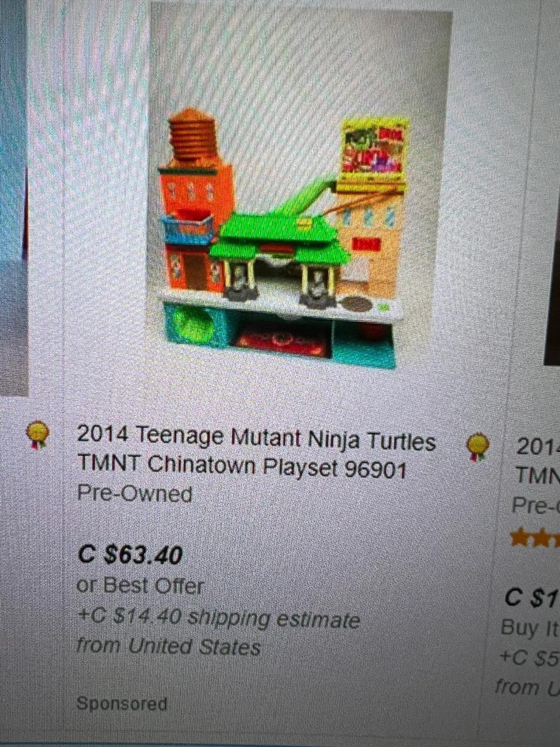560x747 pixels.
Task: Open the partially visible second listing title
Action: (538, 461)
